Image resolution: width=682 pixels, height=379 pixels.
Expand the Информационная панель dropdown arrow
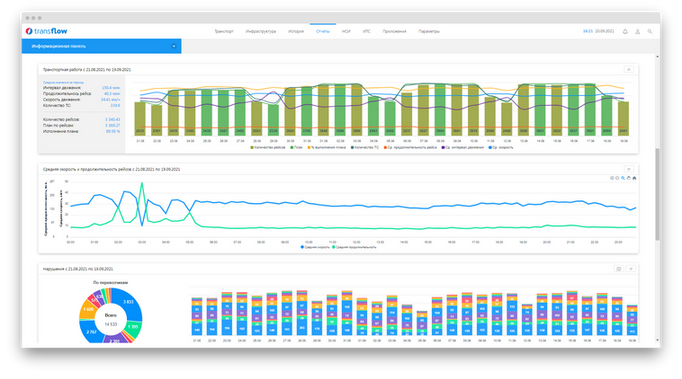pyautogui.click(x=174, y=46)
